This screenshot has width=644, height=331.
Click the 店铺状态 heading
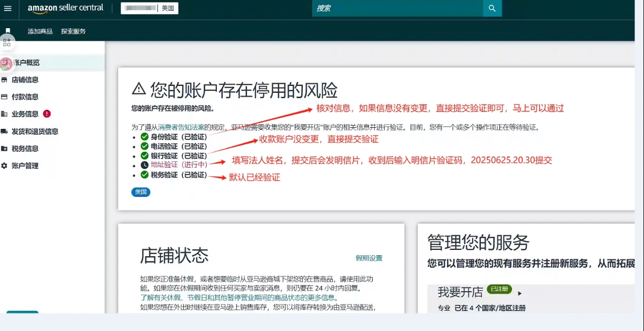pos(174,255)
